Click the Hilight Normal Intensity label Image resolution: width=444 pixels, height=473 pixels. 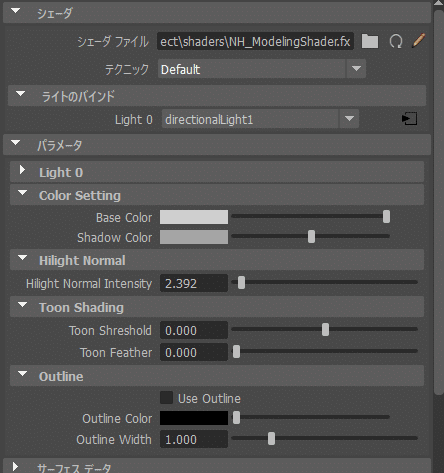tap(89, 284)
